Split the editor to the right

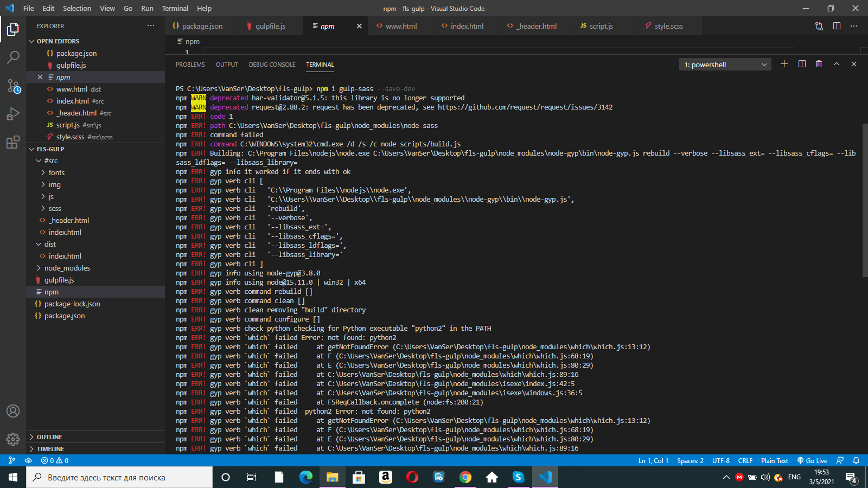837,26
